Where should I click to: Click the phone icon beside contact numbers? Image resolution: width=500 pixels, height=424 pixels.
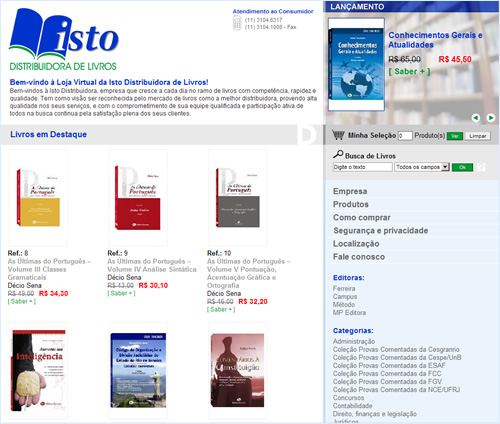tap(237, 23)
